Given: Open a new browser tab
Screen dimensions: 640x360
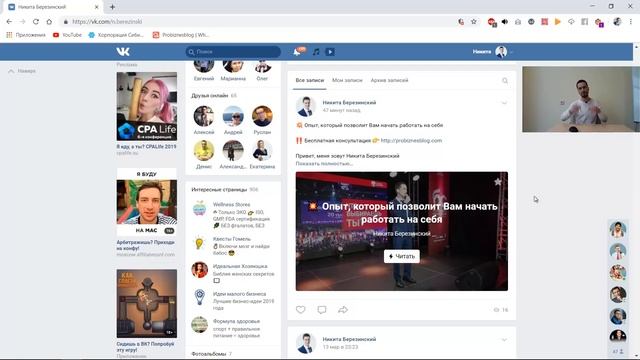Looking at the screenshot, I should coord(112,7).
